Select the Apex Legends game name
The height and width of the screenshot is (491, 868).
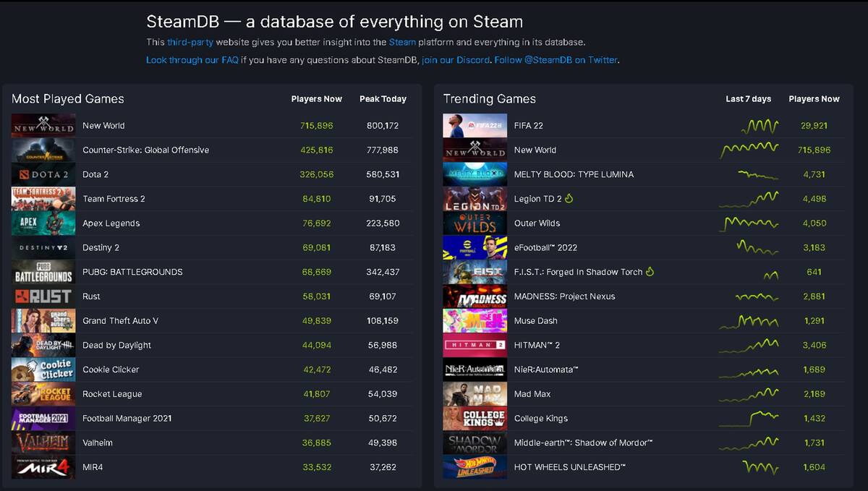click(x=111, y=223)
